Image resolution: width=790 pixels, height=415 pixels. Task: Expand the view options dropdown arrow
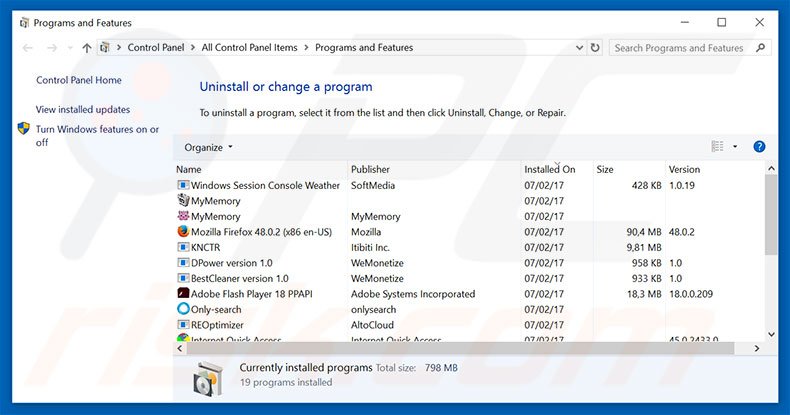coord(735,146)
